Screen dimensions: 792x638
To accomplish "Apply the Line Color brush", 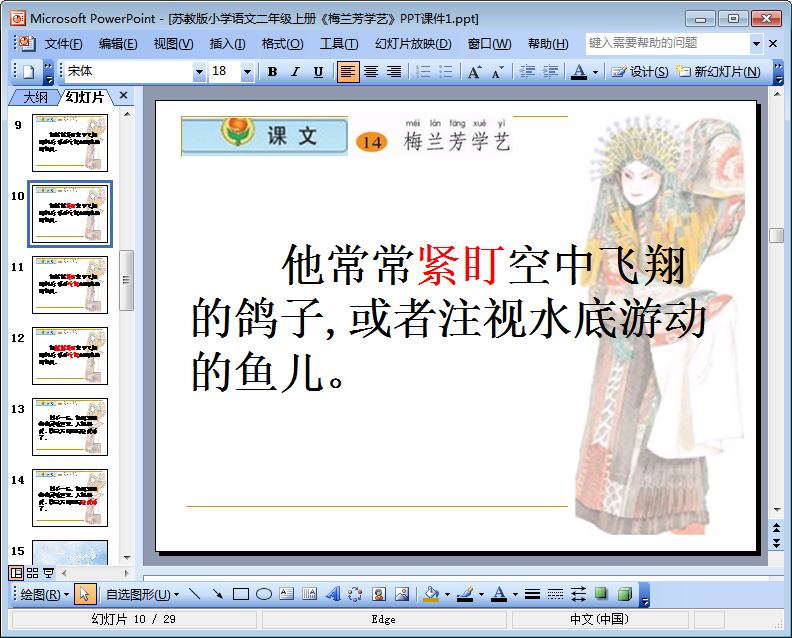I will pyautogui.click(x=465, y=594).
